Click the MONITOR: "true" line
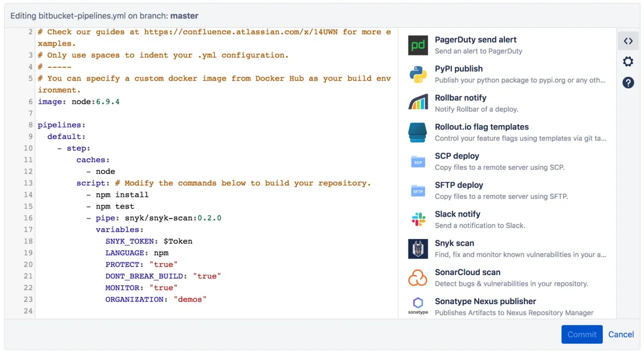644x353 pixels. 142,288
